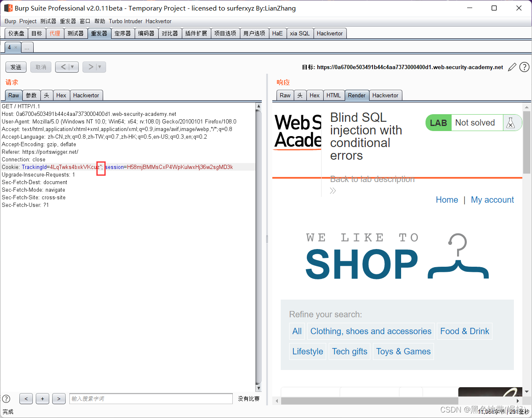The image size is (532, 418).
Task: Open the 测试器 menu
Action: pyautogui.click(x=48, y=21)
